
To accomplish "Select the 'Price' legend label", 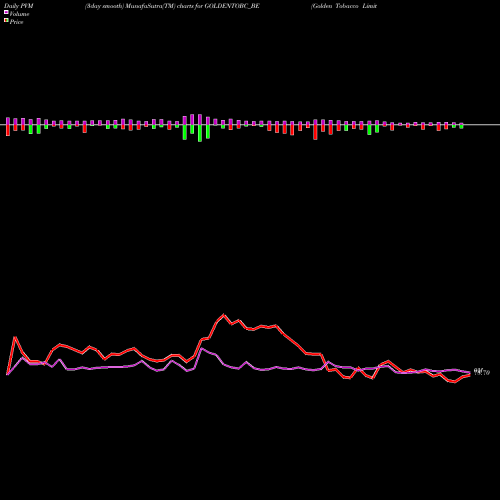I will coord(16,22).
